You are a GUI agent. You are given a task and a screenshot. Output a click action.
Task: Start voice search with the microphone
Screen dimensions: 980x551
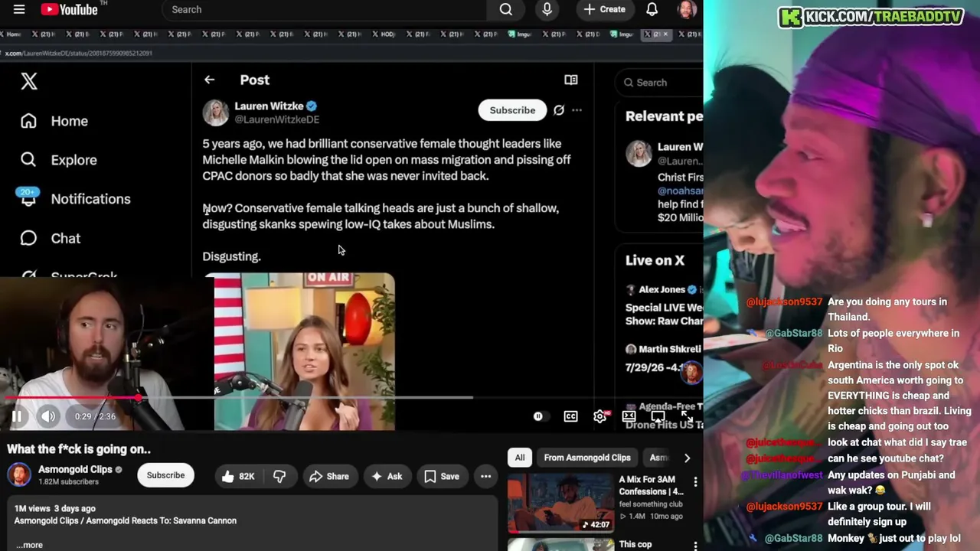pos(547,9)
